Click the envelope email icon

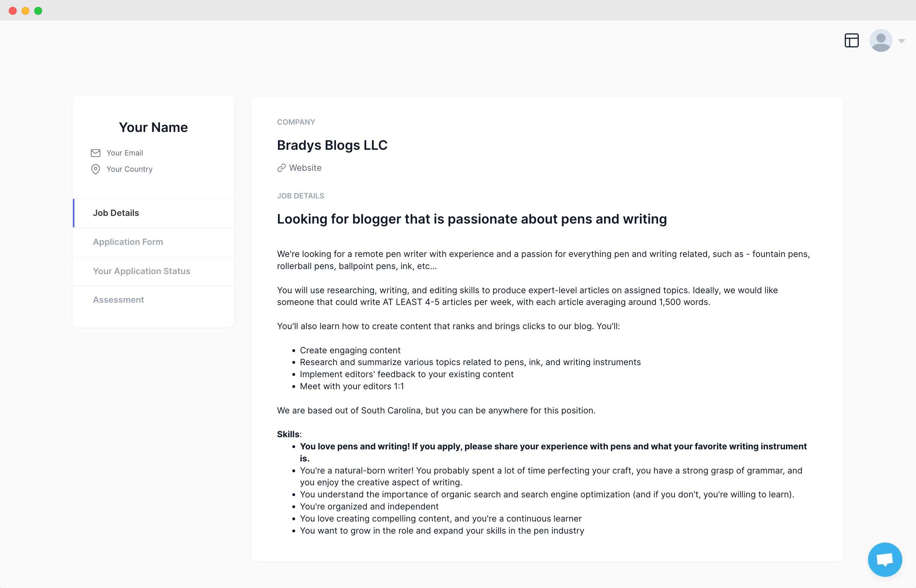click(95, 153)
